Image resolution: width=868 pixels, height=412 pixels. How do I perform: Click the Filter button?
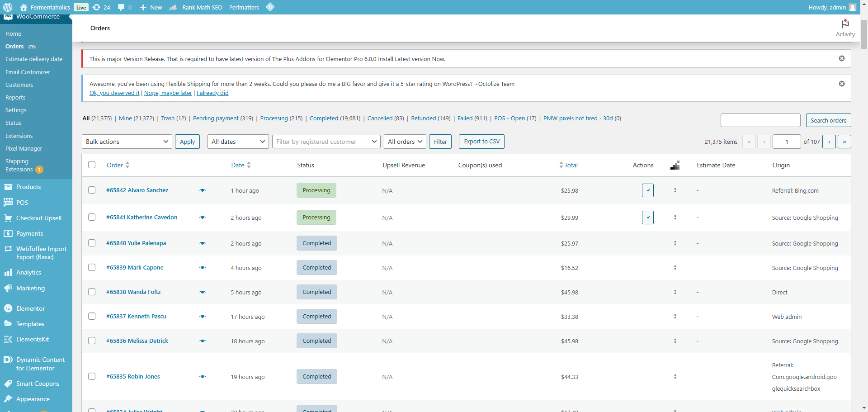coord(440,142)
